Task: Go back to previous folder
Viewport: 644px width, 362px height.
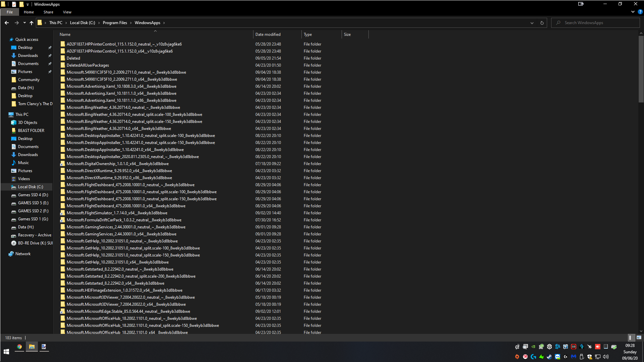Action: click(x=7, y=23)
